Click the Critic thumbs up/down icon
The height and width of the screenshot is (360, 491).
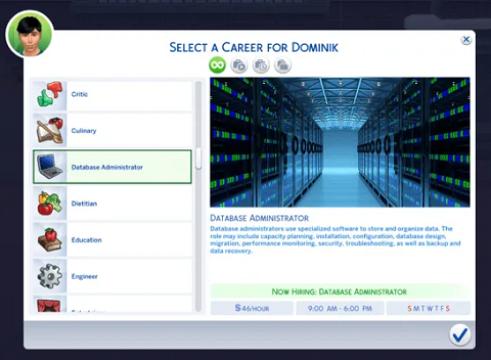(x=50, y=94)
